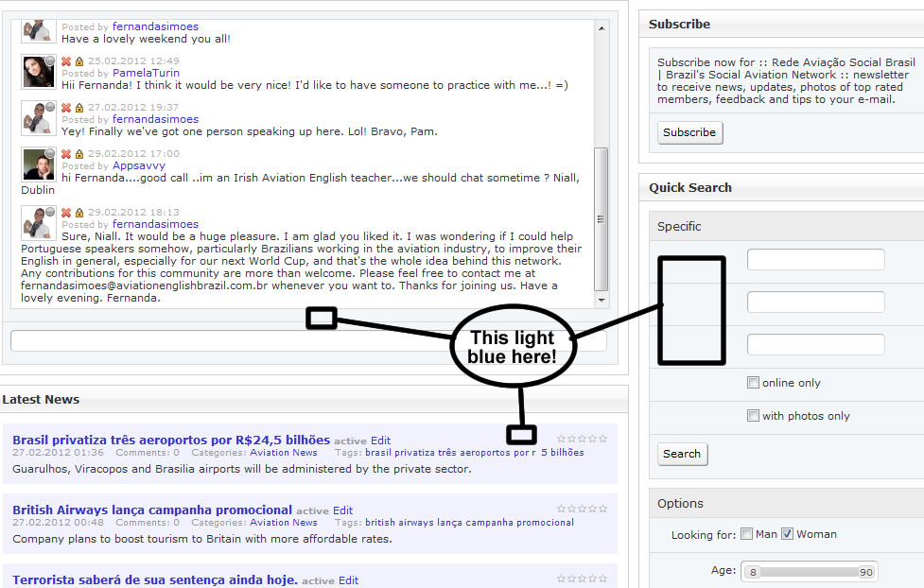924x588 pixels.
Task: Rate the Brasil privatiza article with stars
Action: click(581, 439)
